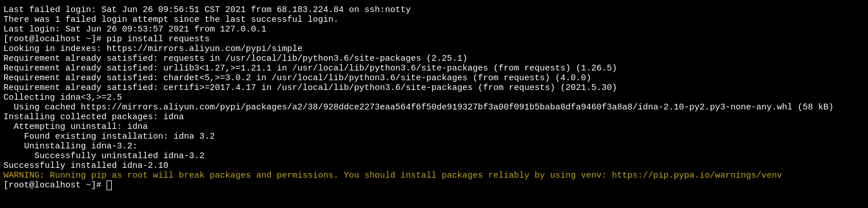Click the 'Last login' 127.0.0.1 address
This screenshot has width=868, height=208.
pos(243,29)
